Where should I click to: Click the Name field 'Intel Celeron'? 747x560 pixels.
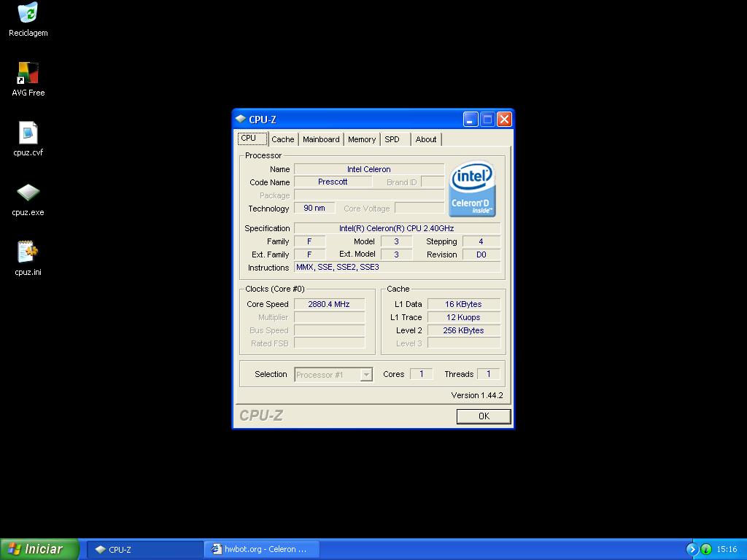368,169
